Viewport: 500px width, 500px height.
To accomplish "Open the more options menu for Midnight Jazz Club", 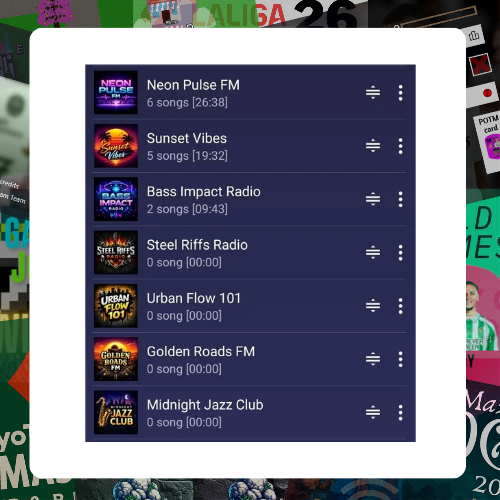I will (400, 413).
